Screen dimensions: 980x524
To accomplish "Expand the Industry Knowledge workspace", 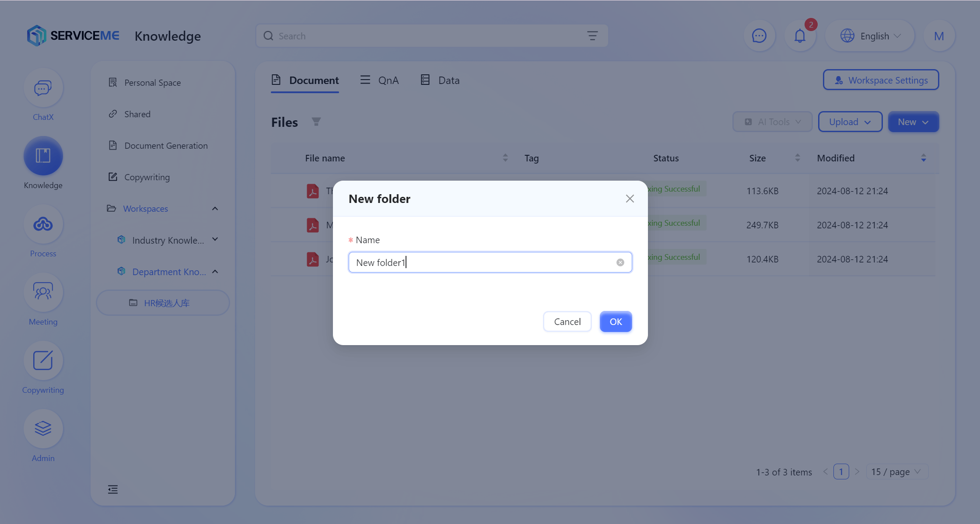I will click(215, 240).
